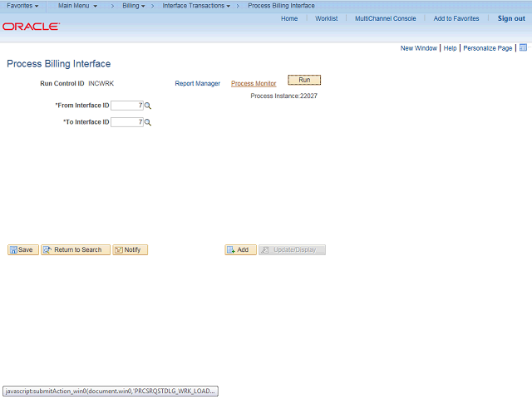Expand the Favorites dropdown menu

[x=22, y=6]
